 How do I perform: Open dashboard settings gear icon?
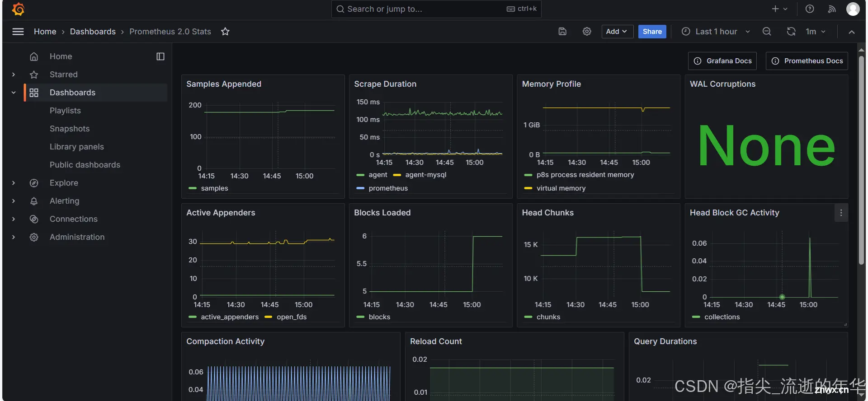(587, 32)
